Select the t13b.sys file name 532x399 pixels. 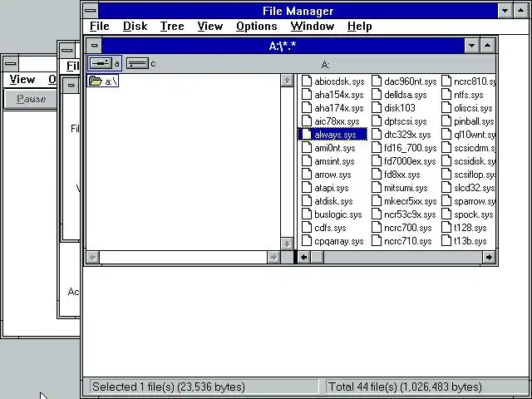(x=470, y=241)
